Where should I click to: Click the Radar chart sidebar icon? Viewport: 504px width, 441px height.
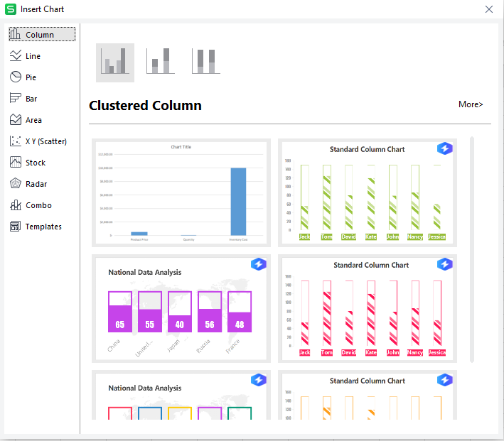click(x=16, y=183)
